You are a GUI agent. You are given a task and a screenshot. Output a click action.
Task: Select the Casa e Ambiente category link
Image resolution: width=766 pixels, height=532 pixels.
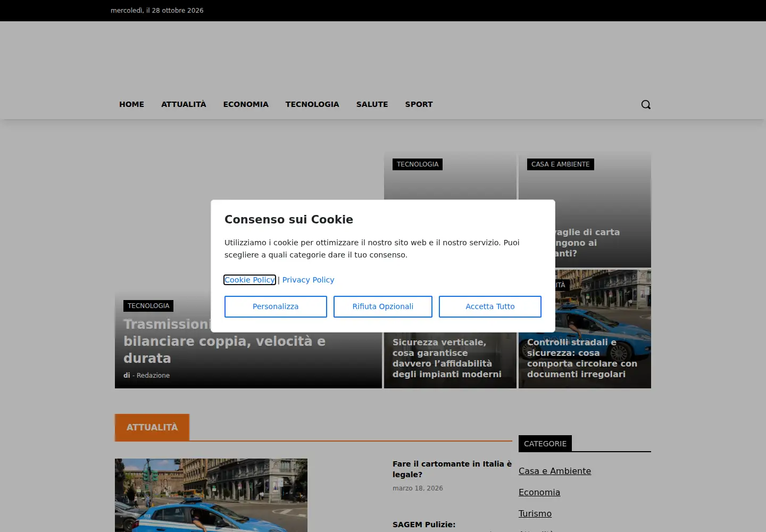[x=555, y=471]
